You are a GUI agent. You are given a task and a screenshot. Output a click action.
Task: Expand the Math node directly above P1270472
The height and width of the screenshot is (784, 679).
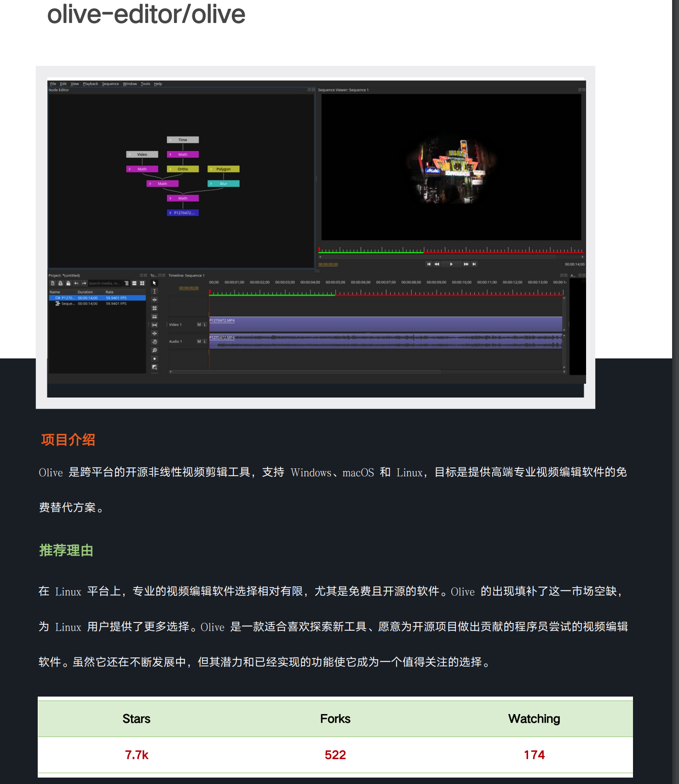click(170, 198)
